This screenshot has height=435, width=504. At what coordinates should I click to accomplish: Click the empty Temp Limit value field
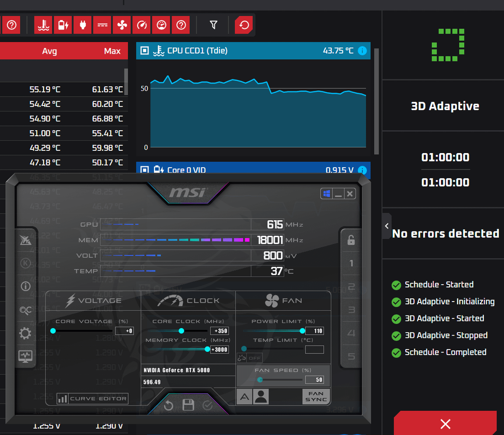[x=315, y=350]
